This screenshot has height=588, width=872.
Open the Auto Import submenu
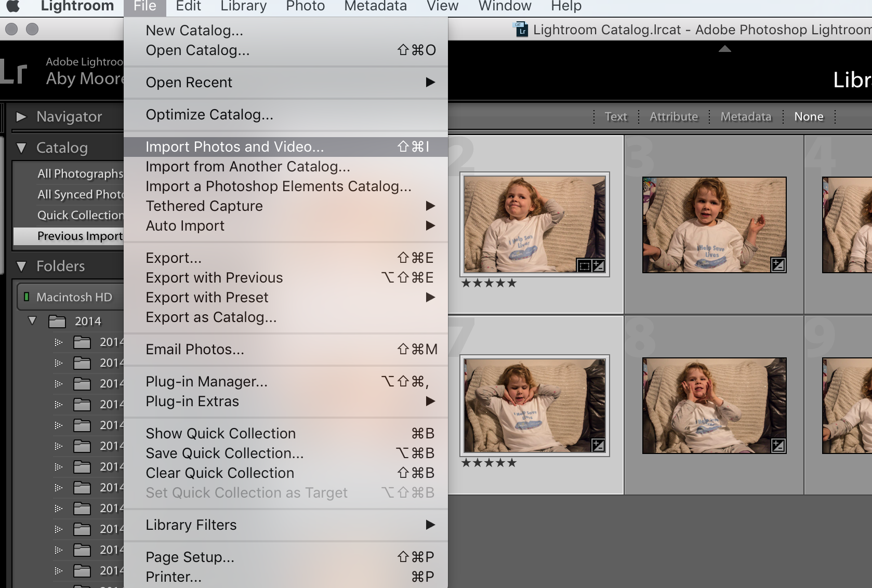coord(286,226)
